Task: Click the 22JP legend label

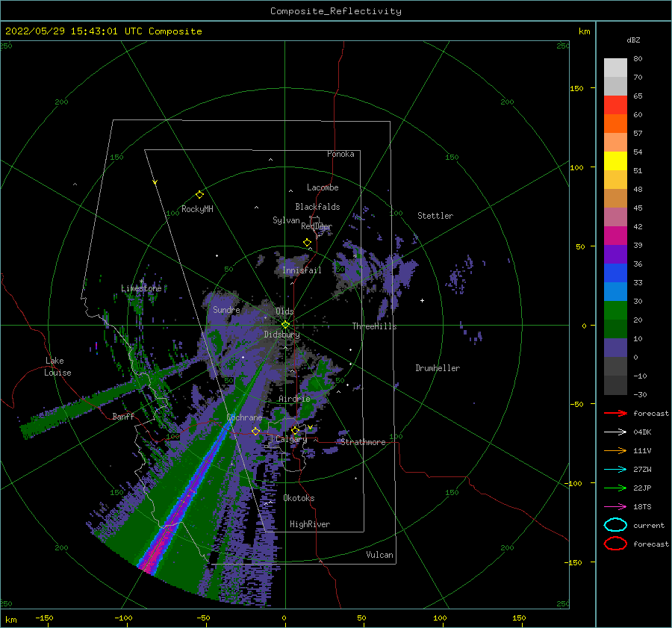Action: (x=642, y=488)
